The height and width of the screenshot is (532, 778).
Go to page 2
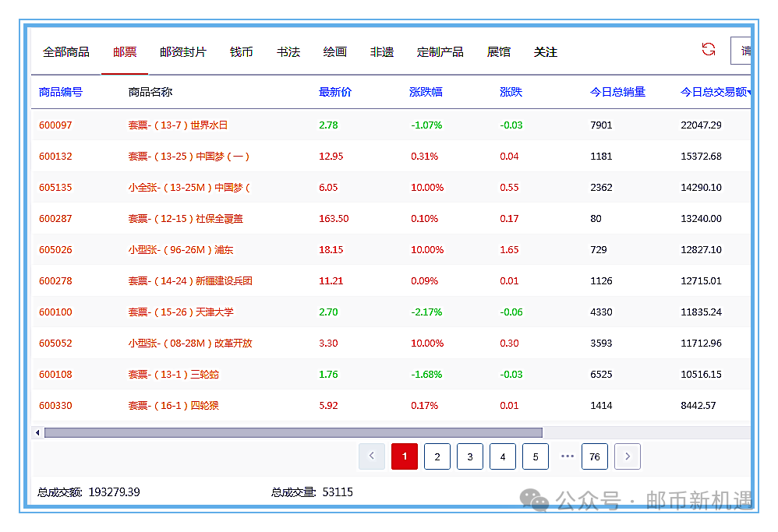click(x=437, y=456)
